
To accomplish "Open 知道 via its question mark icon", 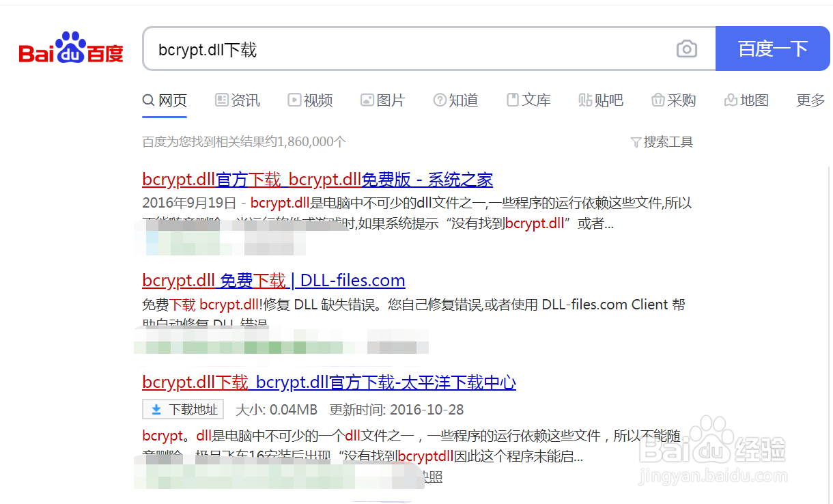I will pyautogui.click(x=440, y=100).
